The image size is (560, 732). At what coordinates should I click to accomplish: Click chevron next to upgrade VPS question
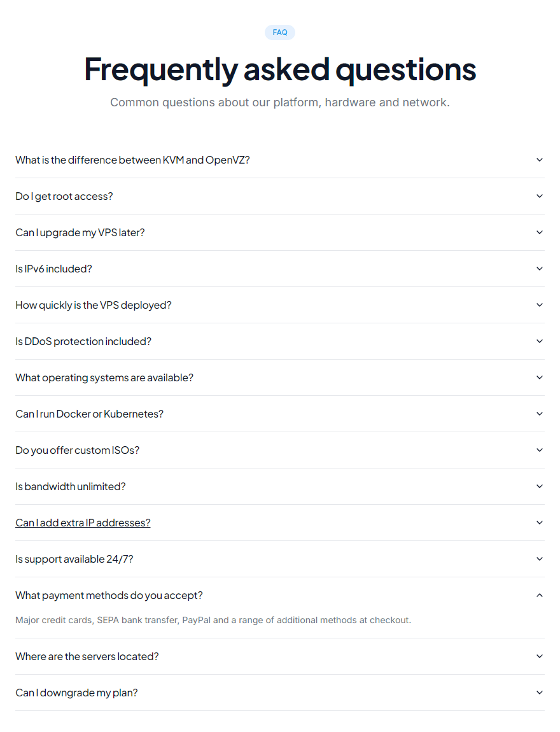tap(540, 232)
